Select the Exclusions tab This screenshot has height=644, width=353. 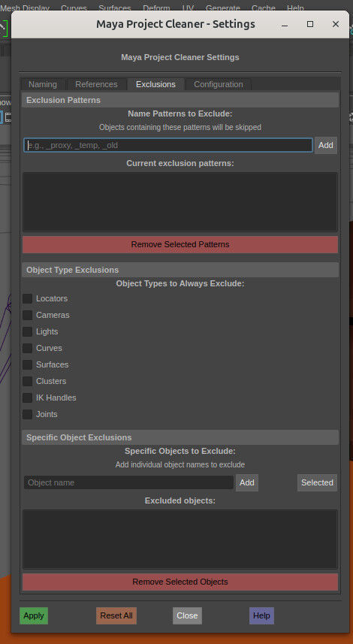coord(155,84)
